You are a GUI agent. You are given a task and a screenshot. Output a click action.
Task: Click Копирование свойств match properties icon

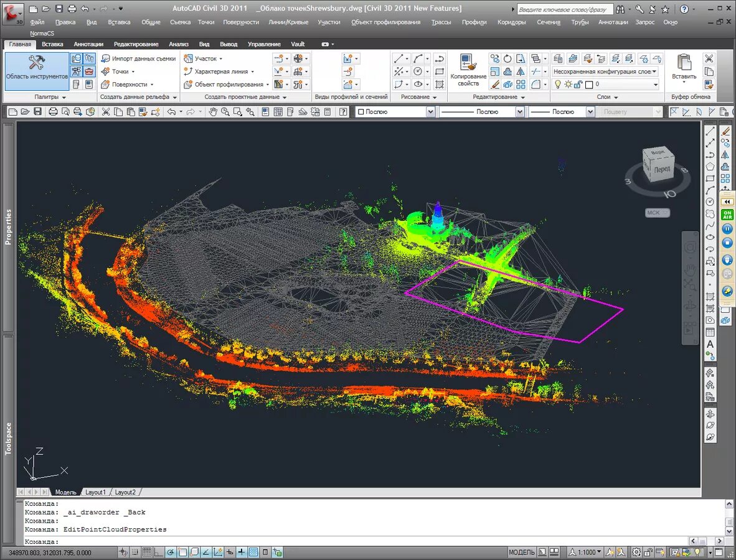pyautogui.click(x=468, y=70)
